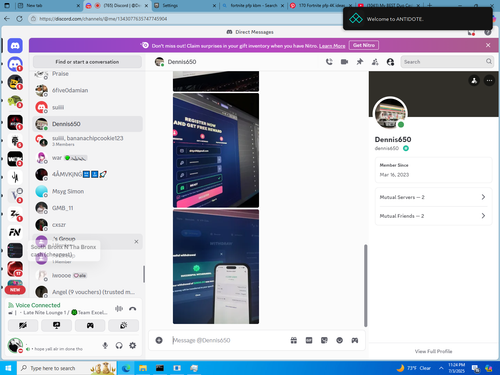Open the register reward screenshot image
This screenshot has width=500, height=375.
click(216, 150)
